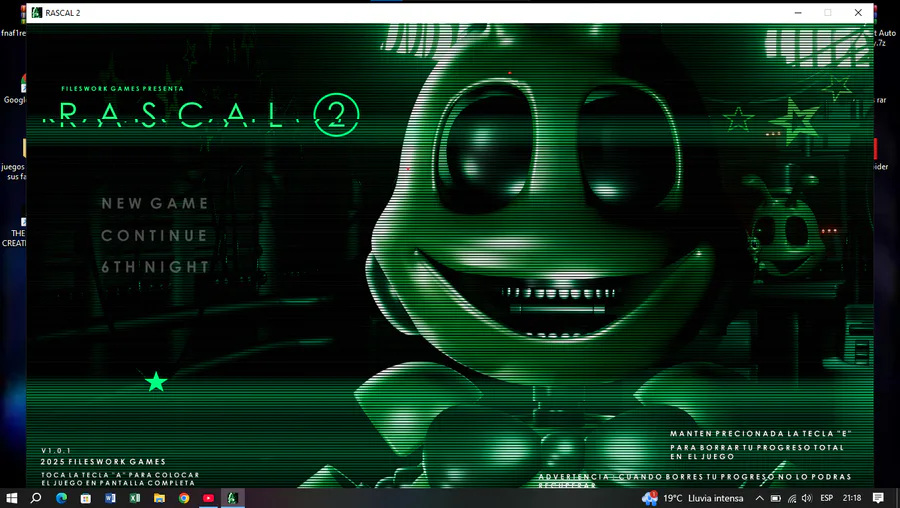Click the RASCAL 2 window title icon

point(37,13)
